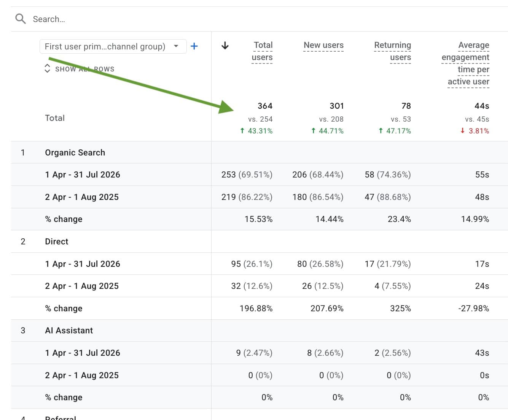Click the sort descending arrow beside Total users
The image size is (508, 420).
coord(225,46)
